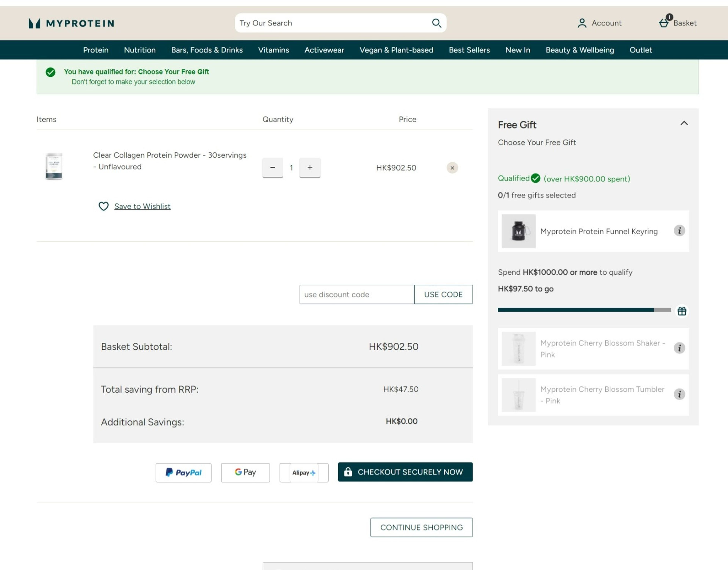Go to the Outlet section
Image resolution: width=728 pixels, height=570 pixels.
click(640, 50)
